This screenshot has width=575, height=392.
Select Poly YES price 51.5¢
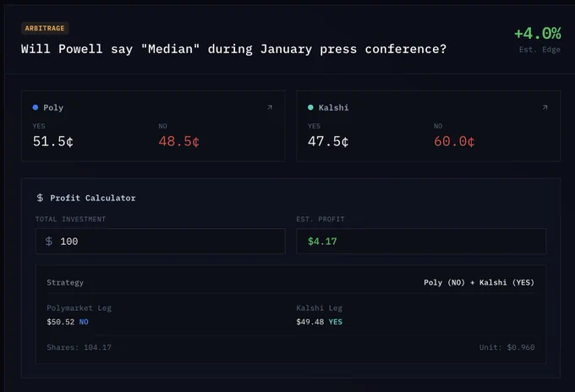(53, 141)
